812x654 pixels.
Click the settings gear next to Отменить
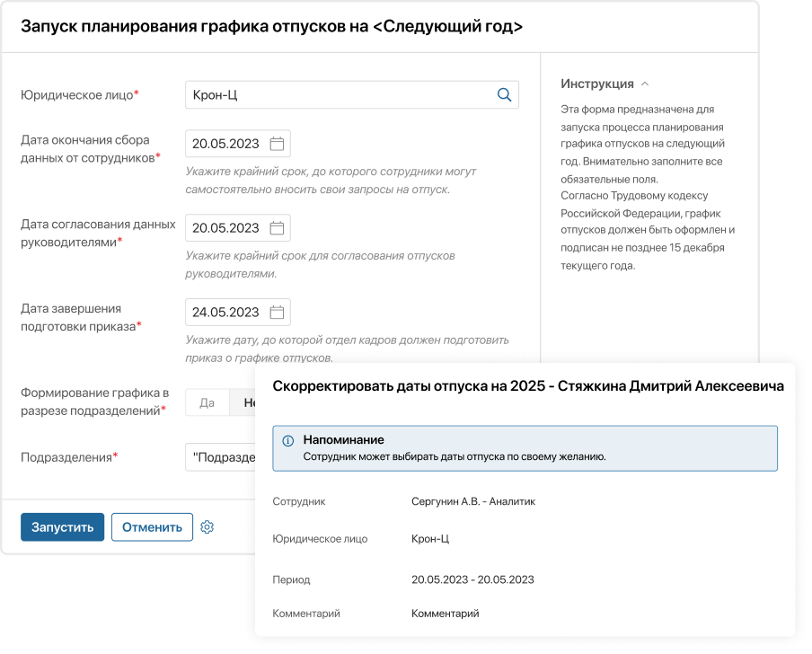click(x=207, y=527)
